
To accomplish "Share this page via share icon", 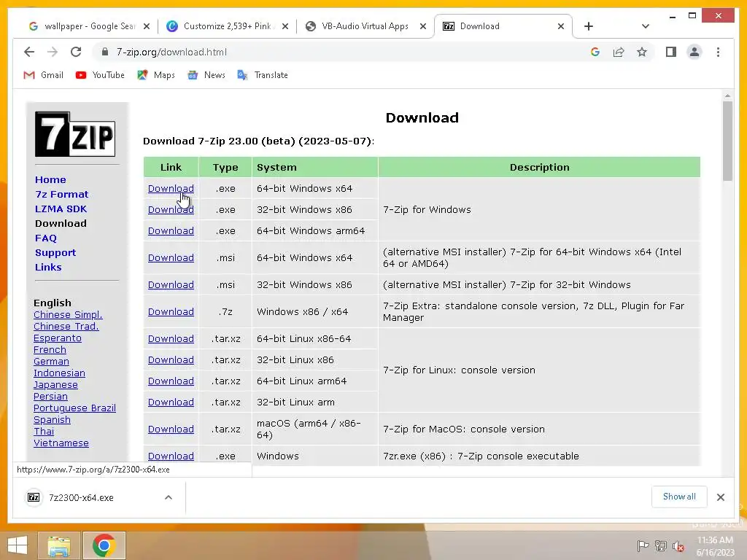I will pos(619,52).
